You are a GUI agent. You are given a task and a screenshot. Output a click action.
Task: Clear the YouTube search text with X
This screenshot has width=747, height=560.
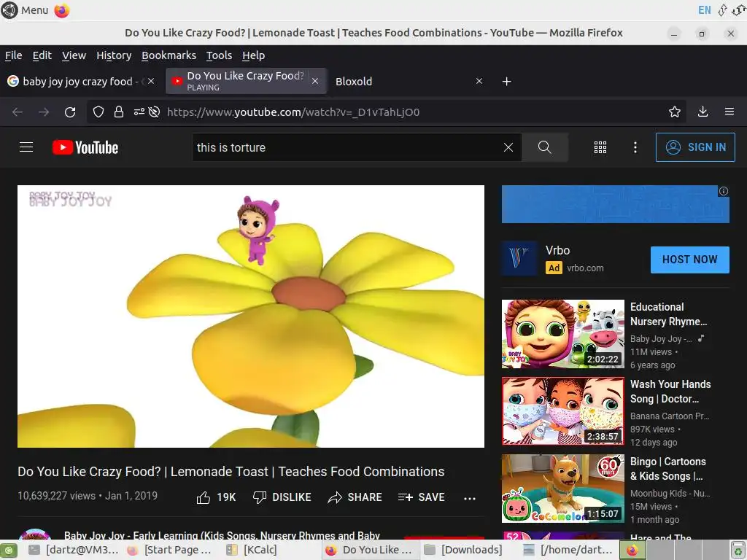pyautogui.click(x=508, y=147)
